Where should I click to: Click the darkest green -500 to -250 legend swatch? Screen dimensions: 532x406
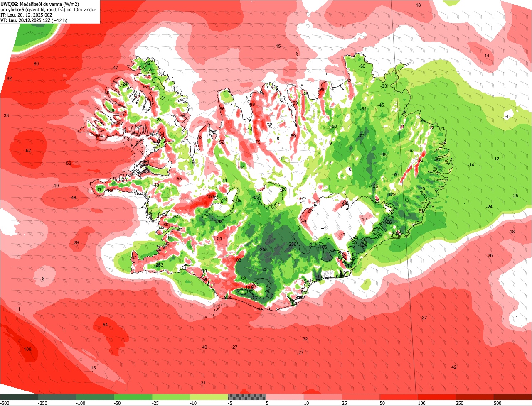pyautogui.click(x=19, y=397)
